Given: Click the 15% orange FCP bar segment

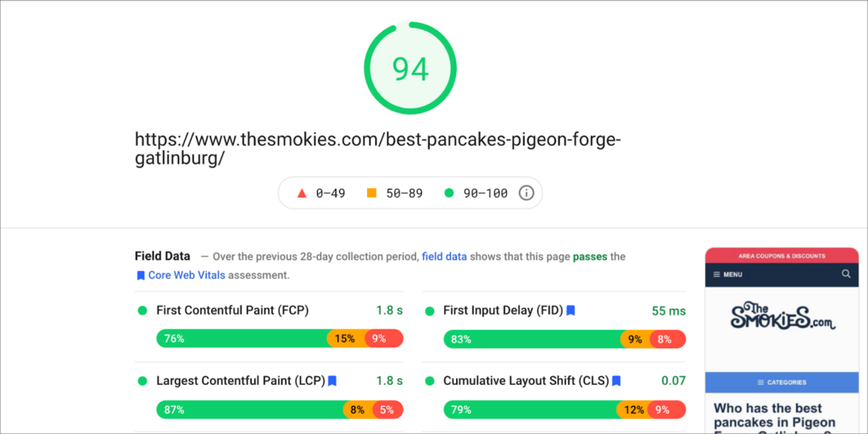Looking at the screenshot, I should 346,339.
